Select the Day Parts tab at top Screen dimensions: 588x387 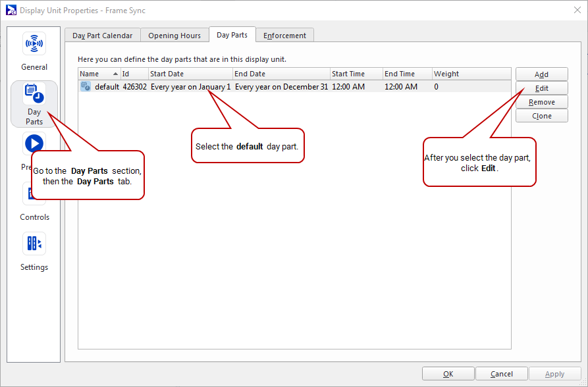click(232, 35)
